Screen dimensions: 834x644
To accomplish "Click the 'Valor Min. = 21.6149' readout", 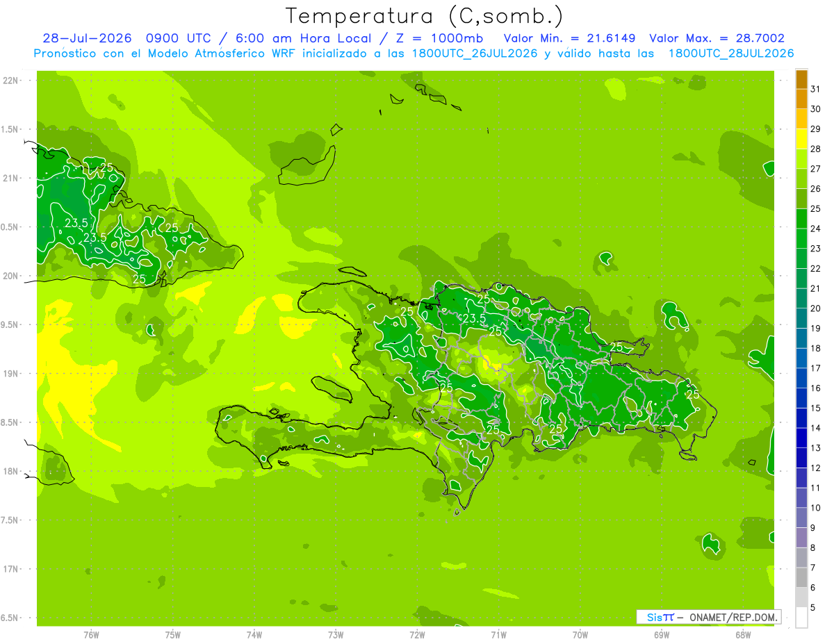I will tap(569, 38).
